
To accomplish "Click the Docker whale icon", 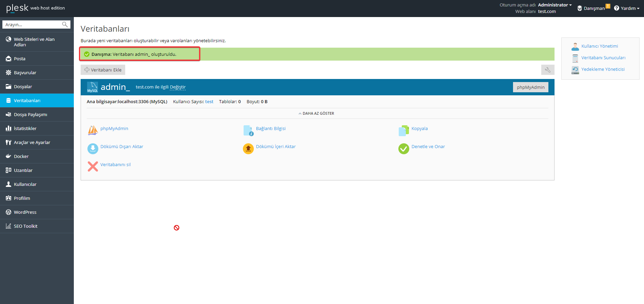I will tap(9, 156).
